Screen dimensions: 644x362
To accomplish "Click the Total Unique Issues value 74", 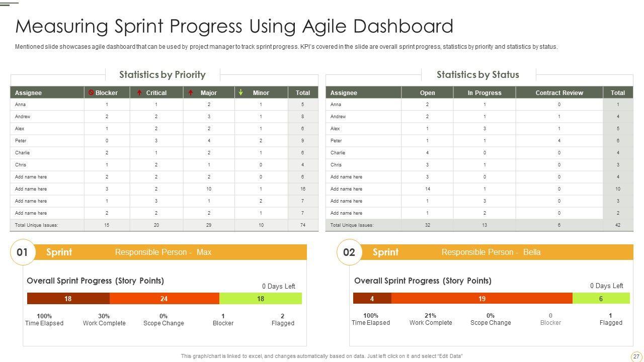I will click(x=303, y=225).
